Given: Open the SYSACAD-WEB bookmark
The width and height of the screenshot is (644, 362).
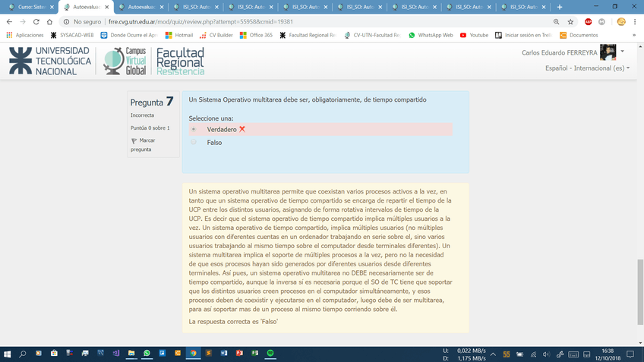Looking at the screenshot, I should click(72, 35).
